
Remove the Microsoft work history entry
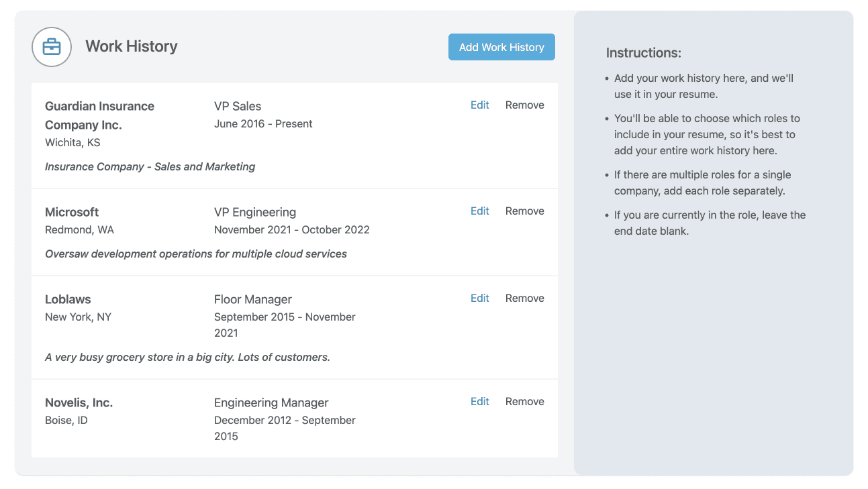click(525, 211)
